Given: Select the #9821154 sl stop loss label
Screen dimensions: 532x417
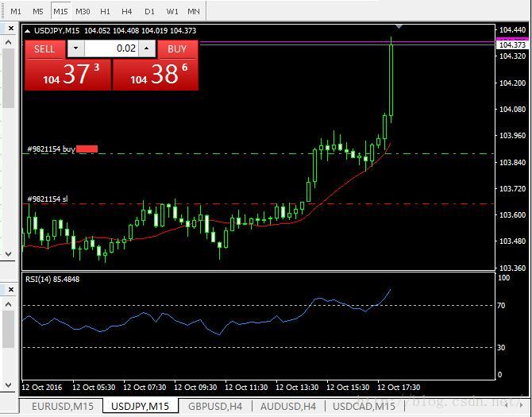Looking at the screenshot, I should point(47,199).
